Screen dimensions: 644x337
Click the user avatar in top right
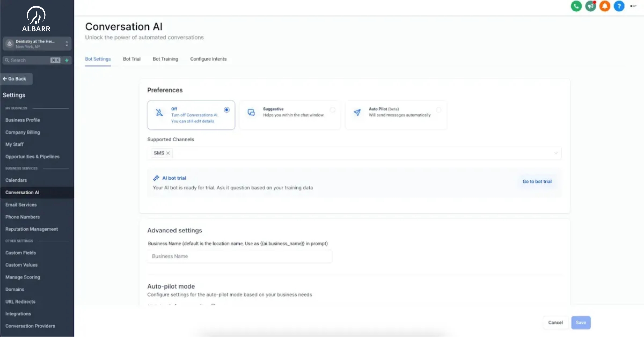coord(633,6)
